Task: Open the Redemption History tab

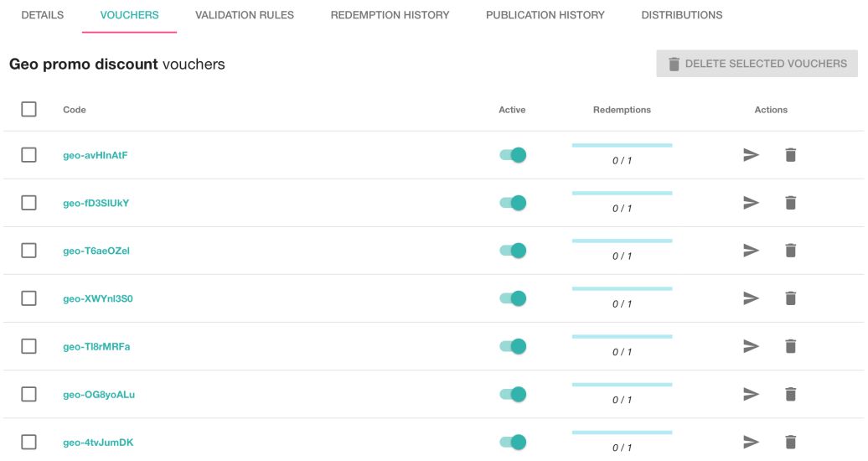Action: point(390,15)
